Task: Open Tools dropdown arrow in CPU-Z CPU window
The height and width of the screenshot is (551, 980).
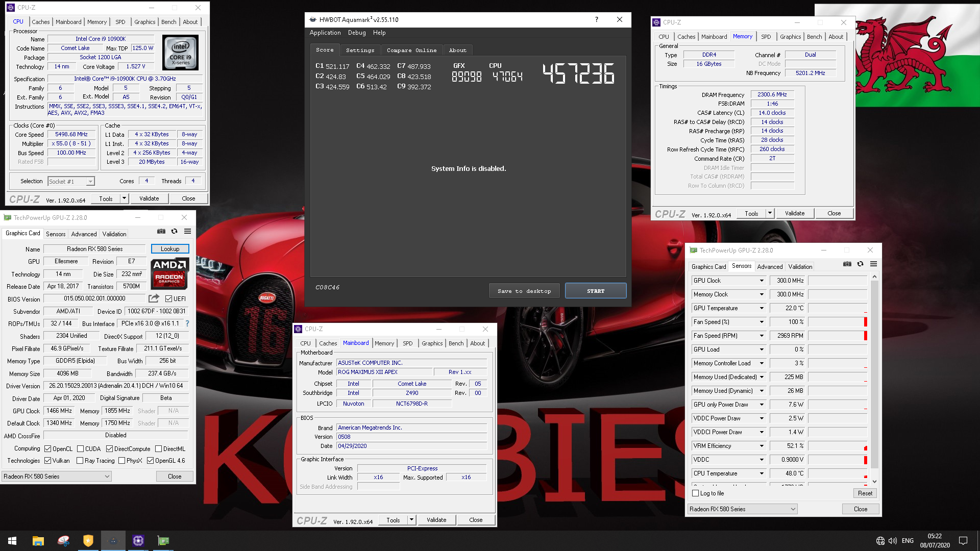Action: tap(124, 198)
